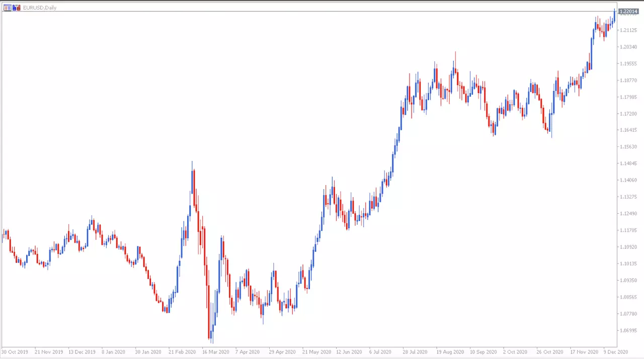Click the 6 Jul 2020 date label
Viewport: 644px width, 359px height.
[380, 352]
